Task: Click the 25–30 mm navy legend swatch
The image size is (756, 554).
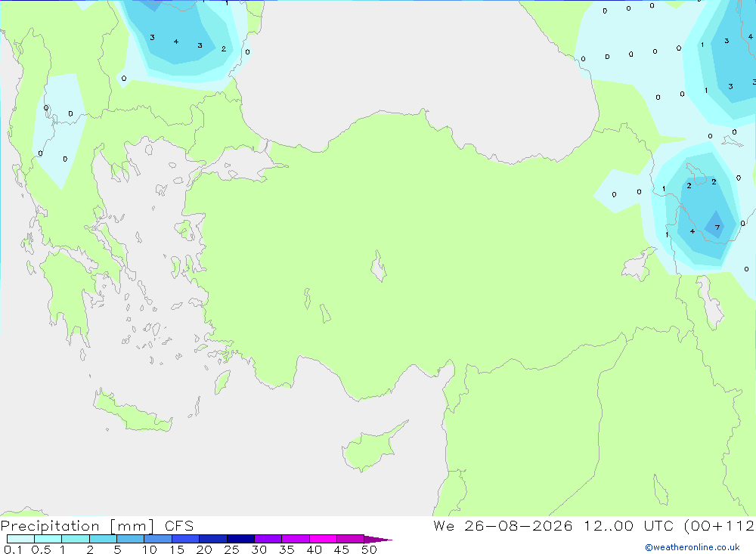Action: [x=240, y=539]
